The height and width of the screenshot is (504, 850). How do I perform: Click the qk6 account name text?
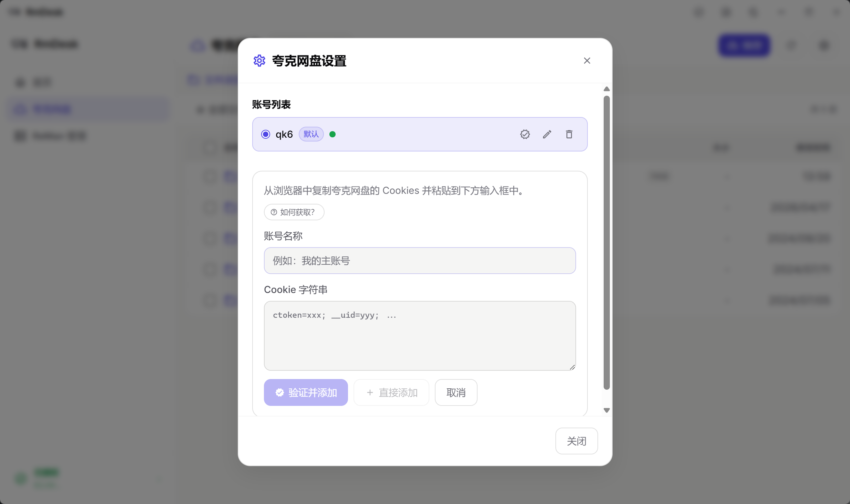point(284,134)
